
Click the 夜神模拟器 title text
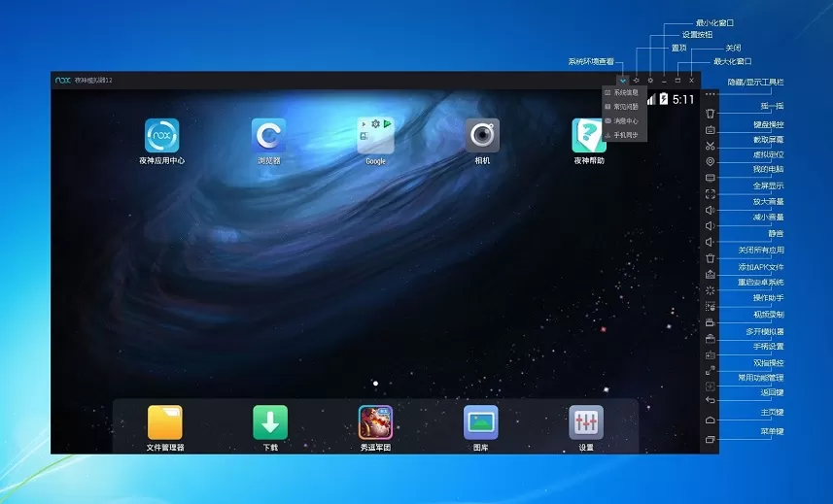pyautogui.click(x=93, y=80)
